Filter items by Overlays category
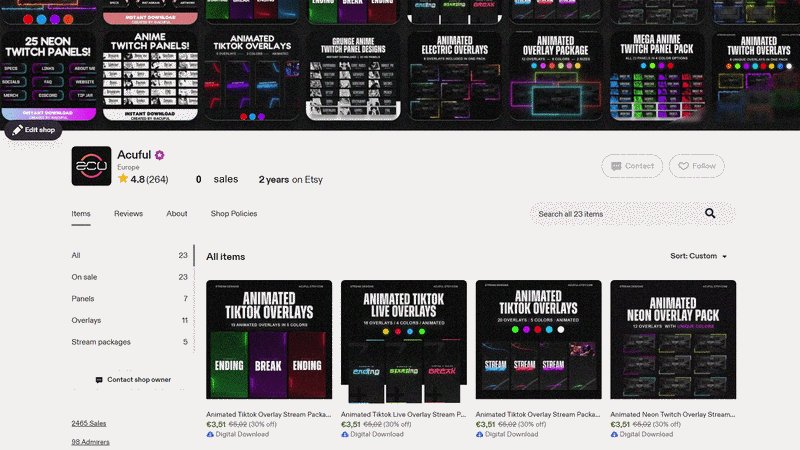The image size is (800, 450). click(130, 320)
